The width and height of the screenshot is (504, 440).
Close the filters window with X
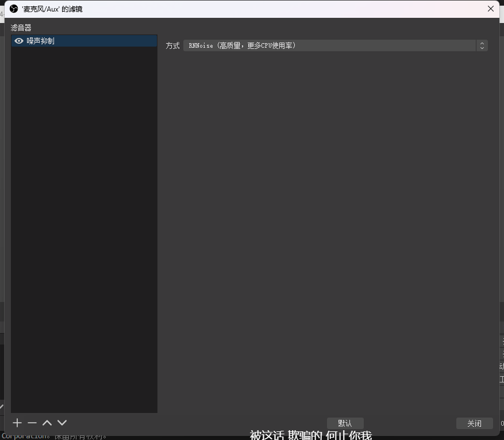click(490, 9)
